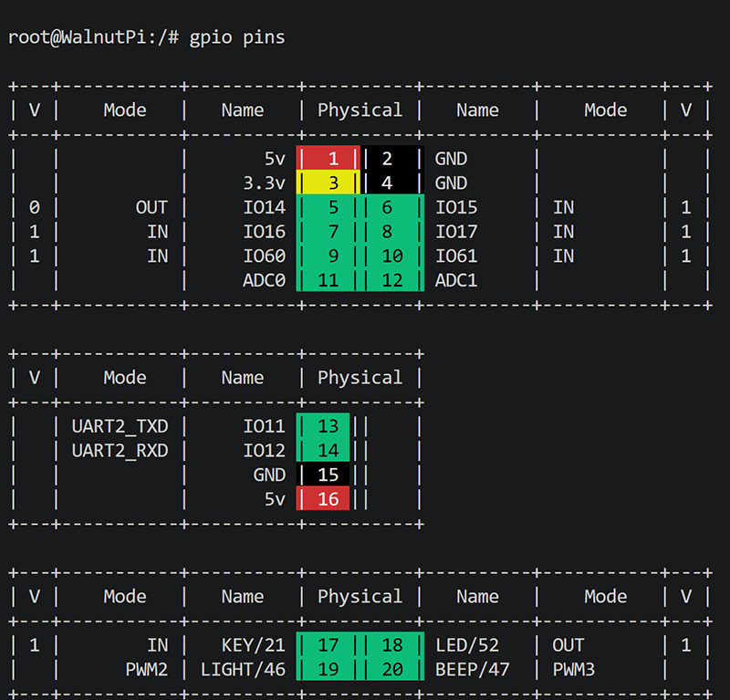Select the IO14 pin name text
Image resolution: width=730 pixels, height=700 pixels.
(264, 207)
